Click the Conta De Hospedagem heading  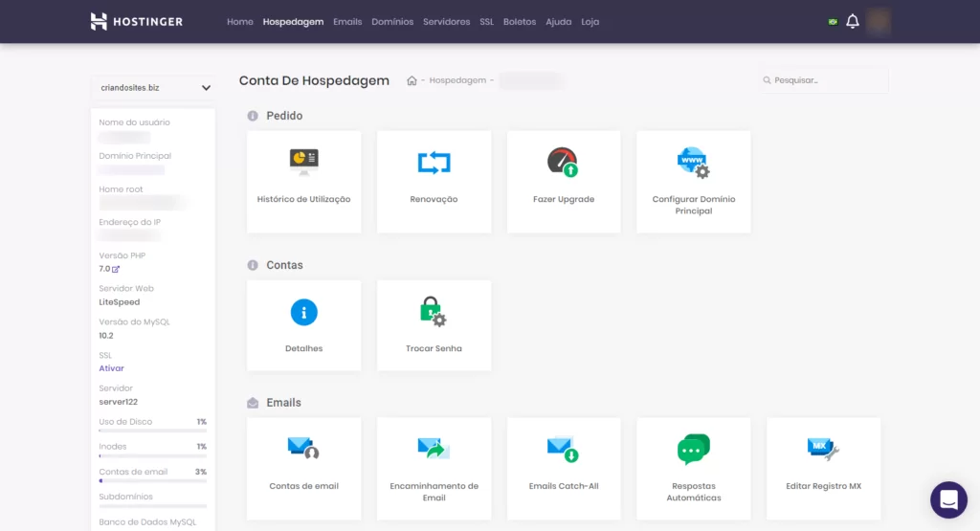314,80
